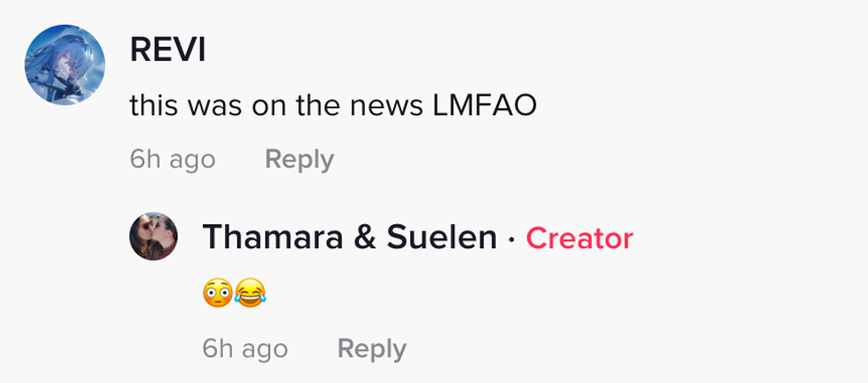Visit the REVI username profile link
Screen dimensions: 868x383
pyautogui.click(x=167, y=50)
